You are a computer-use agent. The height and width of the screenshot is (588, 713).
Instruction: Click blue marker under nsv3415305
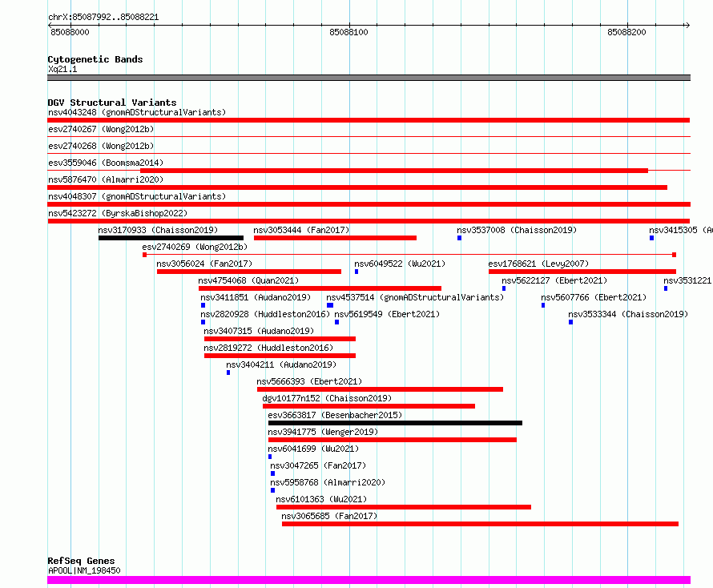[x=651, y=238]
